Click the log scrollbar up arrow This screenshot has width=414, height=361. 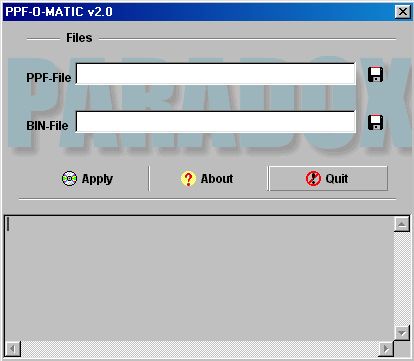402,224
